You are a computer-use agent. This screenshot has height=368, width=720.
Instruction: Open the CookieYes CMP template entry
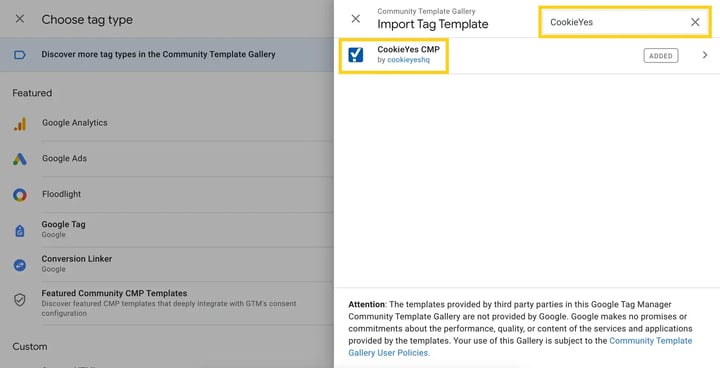click(527, 56)
